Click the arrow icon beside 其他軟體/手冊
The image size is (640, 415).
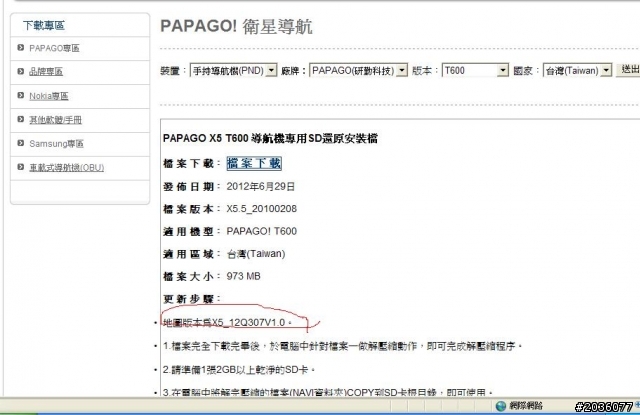[21, 119]
